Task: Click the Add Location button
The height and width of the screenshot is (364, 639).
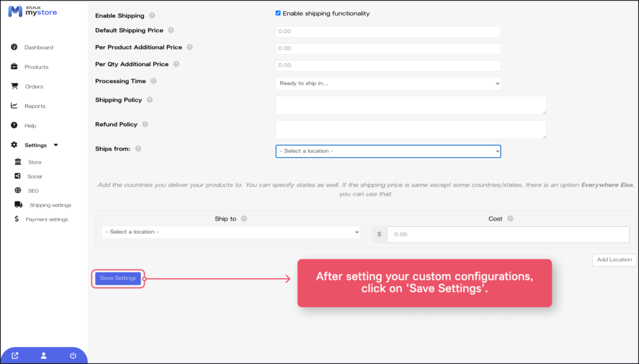Action: (x=613, y=259)
